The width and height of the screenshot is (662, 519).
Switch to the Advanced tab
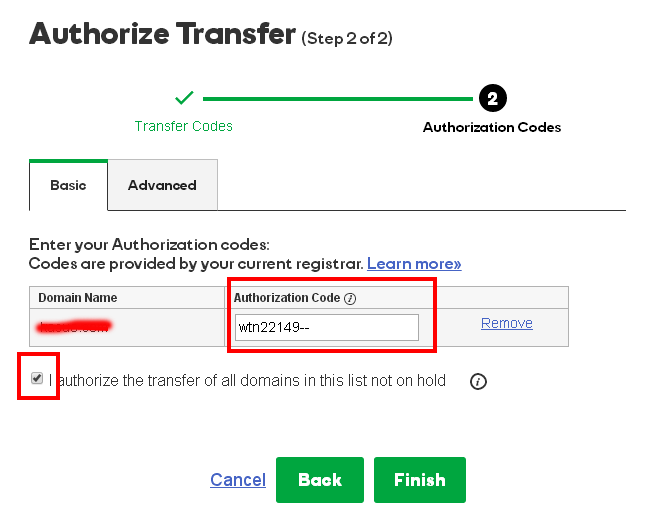coord(163,185)
